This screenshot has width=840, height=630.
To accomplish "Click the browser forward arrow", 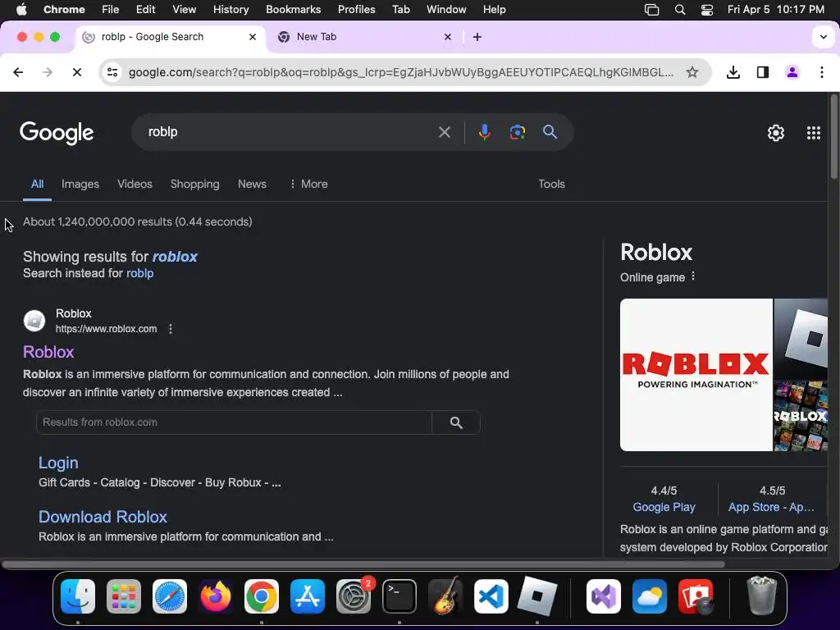I will click(x=47, y=72).
